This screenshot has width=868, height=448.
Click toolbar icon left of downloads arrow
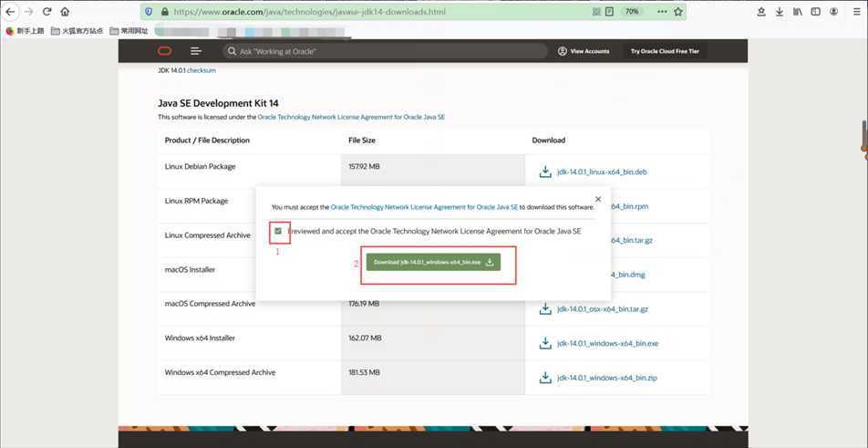click(761, 12)
